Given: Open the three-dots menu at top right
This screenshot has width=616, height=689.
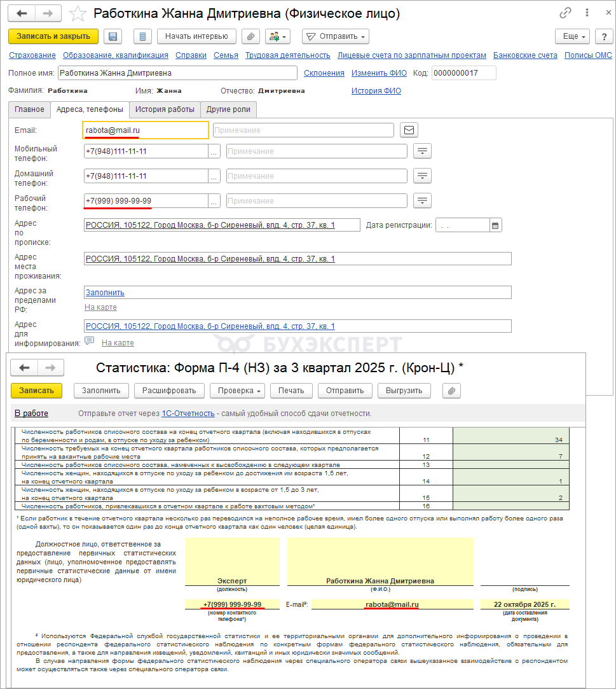Looking at the screenshot, I should pos(587,13).
